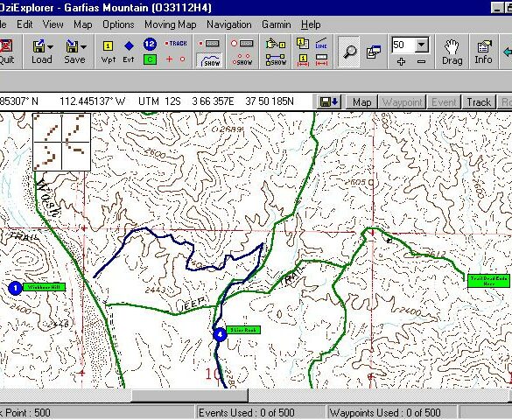
Task: Click waypoint 4 marker on the map
Action: [x=220, y=334]
